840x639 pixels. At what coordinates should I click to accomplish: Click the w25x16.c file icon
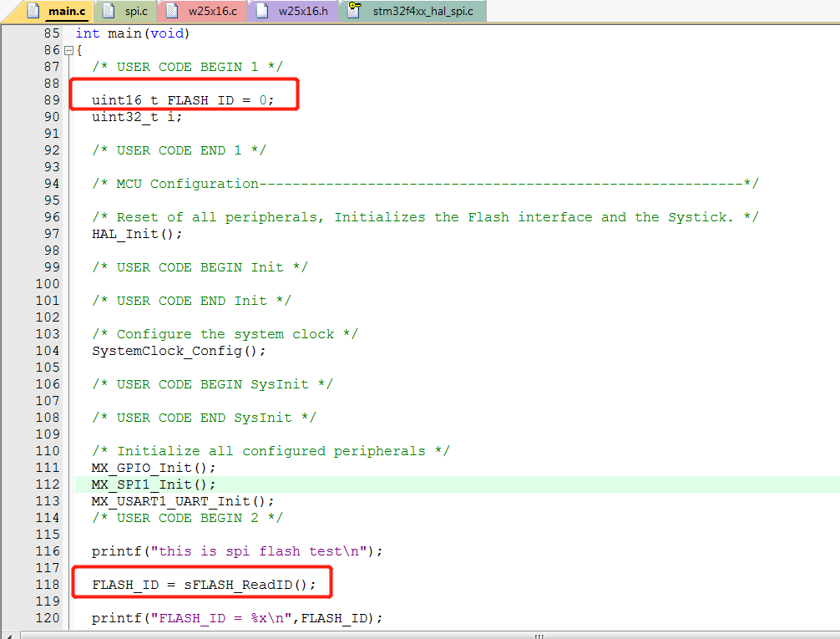172,10
